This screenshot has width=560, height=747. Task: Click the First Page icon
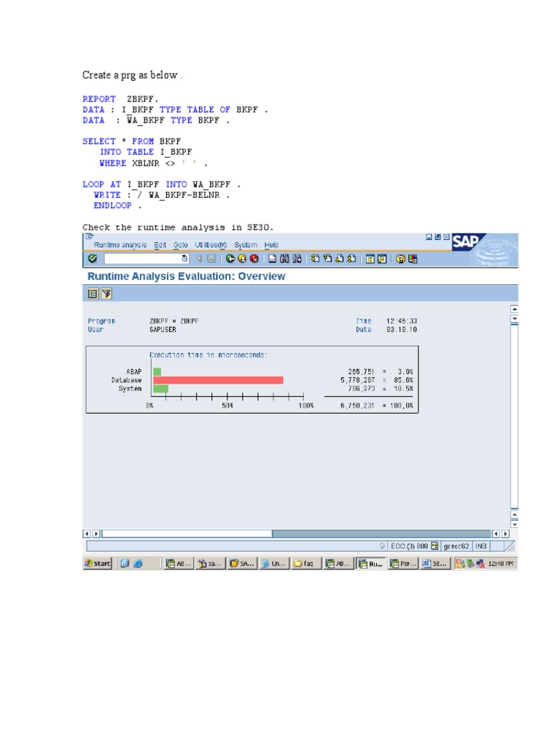click(x=315, y=258)
